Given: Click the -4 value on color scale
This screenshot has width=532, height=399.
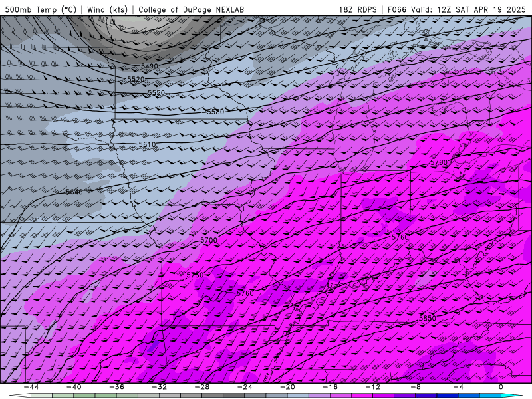Looking at the screenshot, I should pos(458,387).
